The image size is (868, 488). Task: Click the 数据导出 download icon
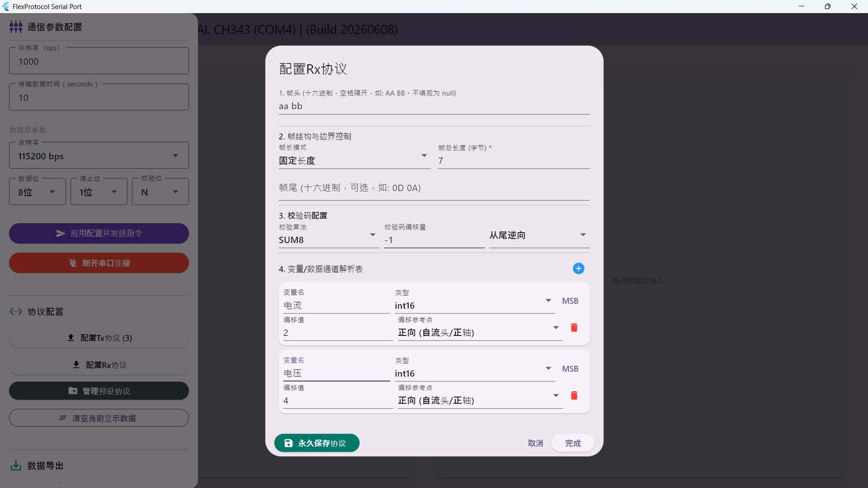coord(16,465)
